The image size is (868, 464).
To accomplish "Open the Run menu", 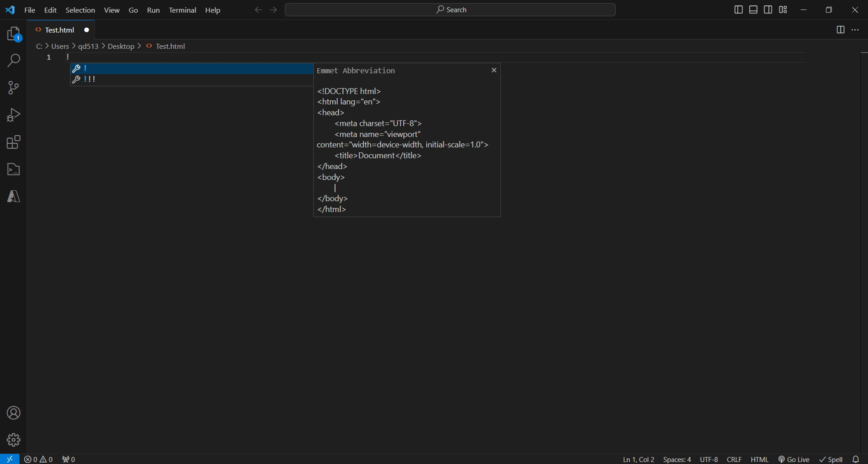I will 153,10.
